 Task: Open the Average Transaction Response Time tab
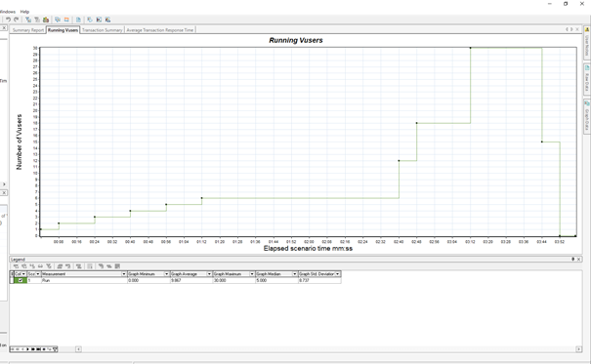[160, 30]
